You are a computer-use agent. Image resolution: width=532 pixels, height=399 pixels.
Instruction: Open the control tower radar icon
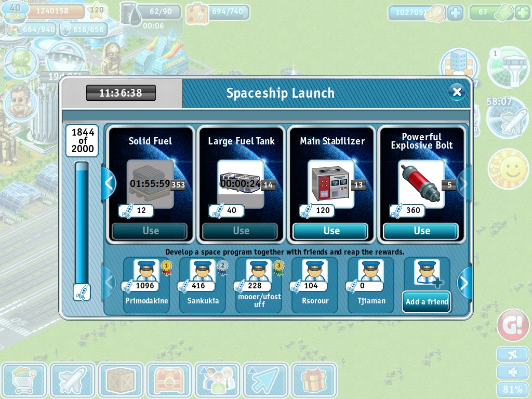coord(508,66)
